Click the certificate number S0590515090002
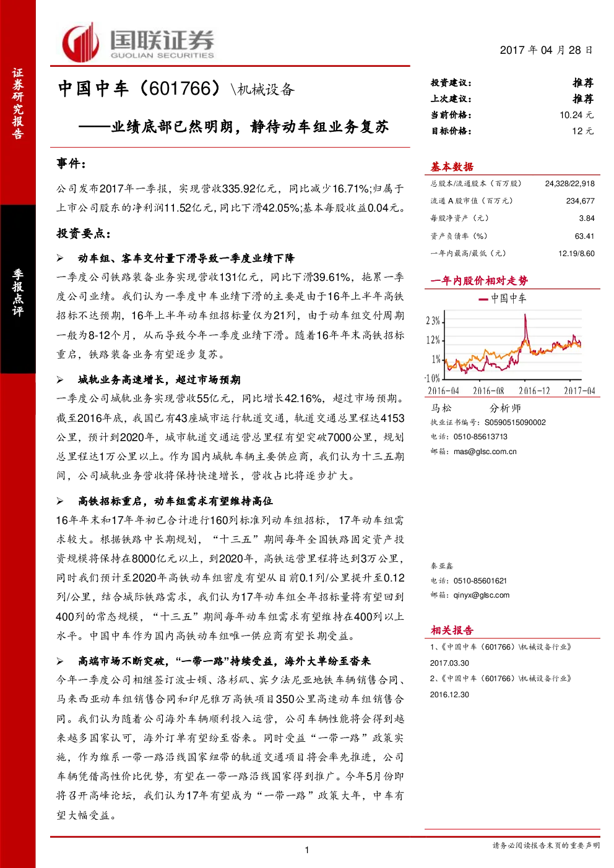 tap(515, 423)
